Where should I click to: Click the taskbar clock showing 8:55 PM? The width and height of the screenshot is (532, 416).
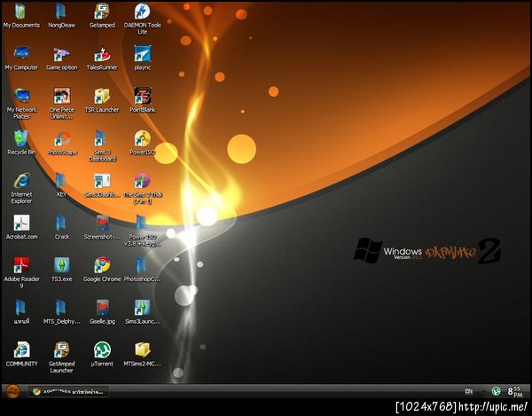(514, 391)
